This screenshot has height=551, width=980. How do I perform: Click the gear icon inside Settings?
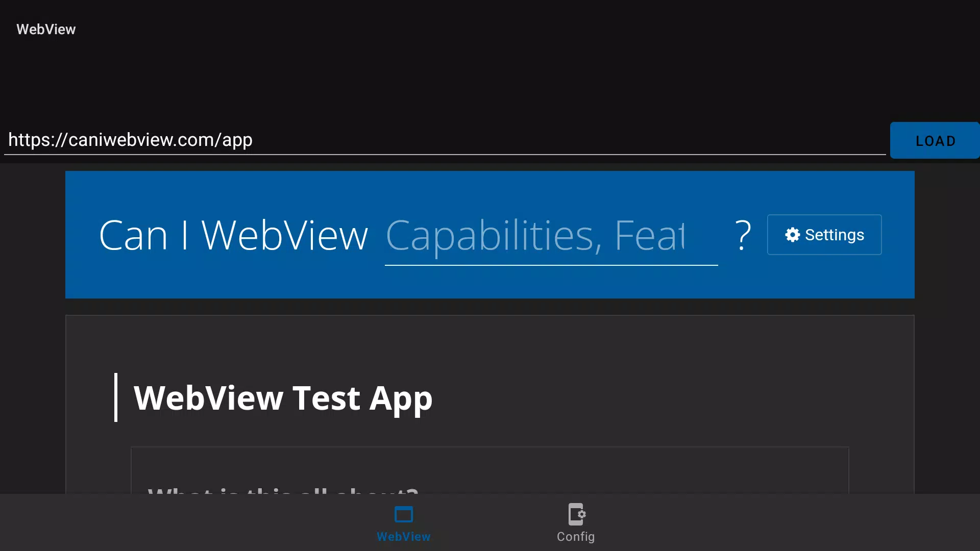[792, 235]
